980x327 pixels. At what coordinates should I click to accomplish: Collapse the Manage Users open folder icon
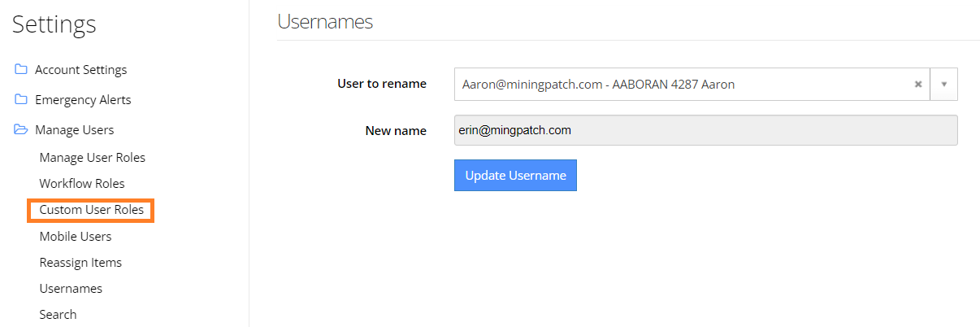[x=21, y=130]
